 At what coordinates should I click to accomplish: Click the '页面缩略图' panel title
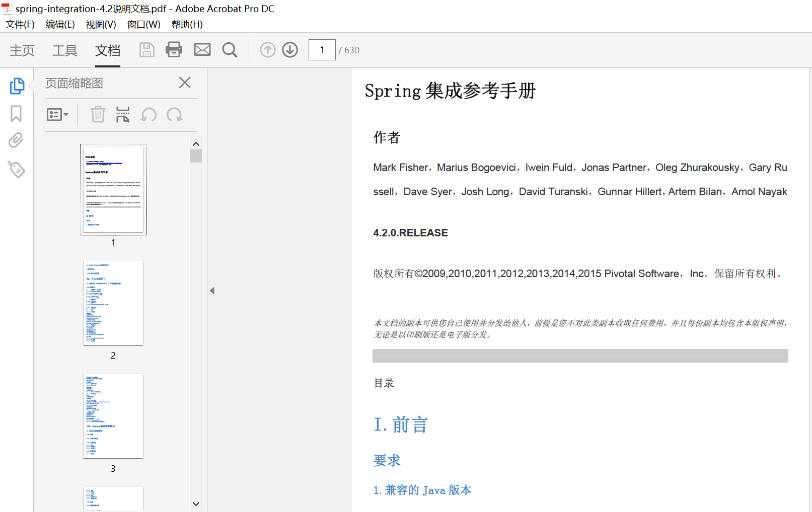click(74, 83)
